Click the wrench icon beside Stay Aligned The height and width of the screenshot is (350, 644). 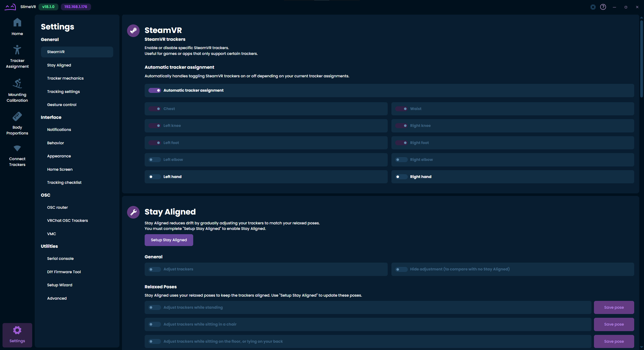[x=133, y=212]
